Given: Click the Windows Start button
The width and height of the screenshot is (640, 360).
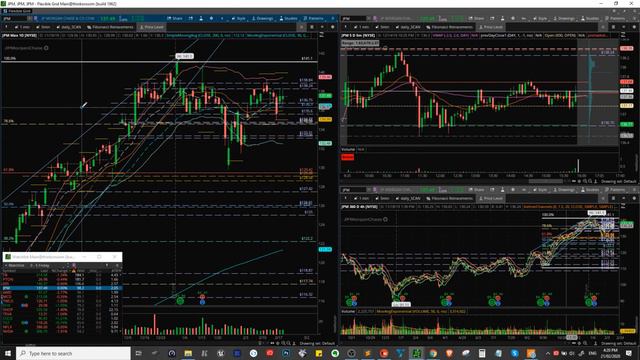Looking at the screenshot, I should pos(7,353).
